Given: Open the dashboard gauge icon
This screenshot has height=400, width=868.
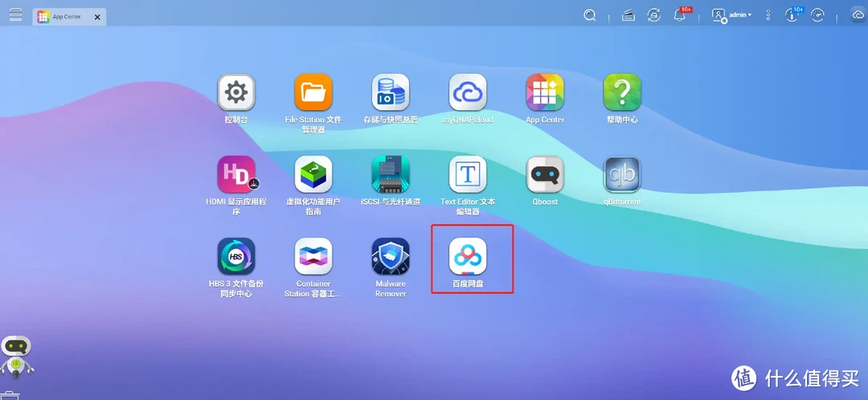Looking at the screenshot, I should coord(817,15).
